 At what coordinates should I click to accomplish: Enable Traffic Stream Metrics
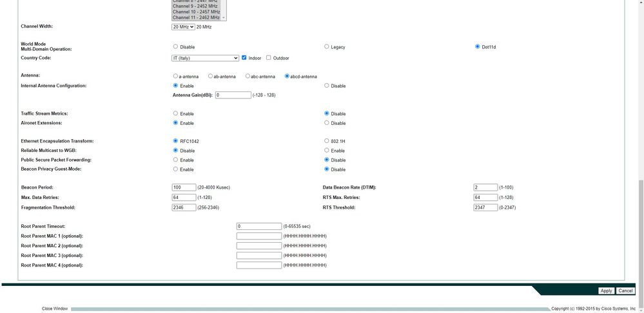175,113
